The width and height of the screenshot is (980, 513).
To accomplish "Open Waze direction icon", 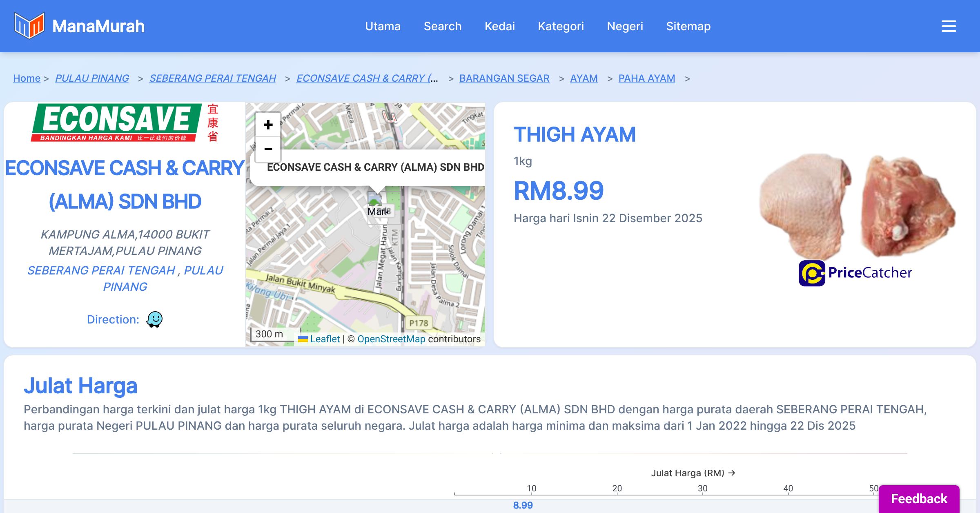I will (154, 319).
